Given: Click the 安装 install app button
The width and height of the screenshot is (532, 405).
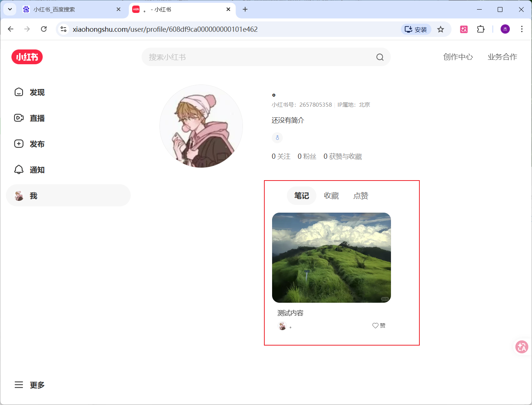Looking at the screenshot, I should 416,29.
